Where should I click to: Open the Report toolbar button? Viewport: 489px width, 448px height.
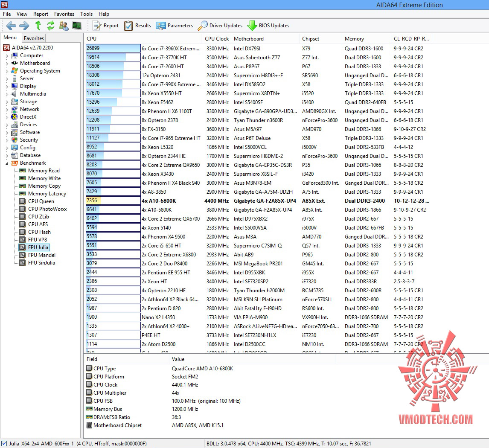(106, 26)
